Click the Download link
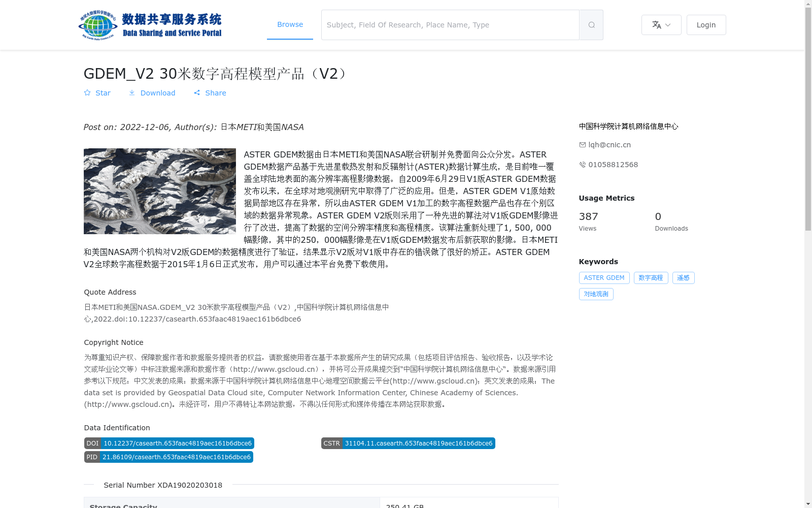Screen dimensions: 812x508 158,93
